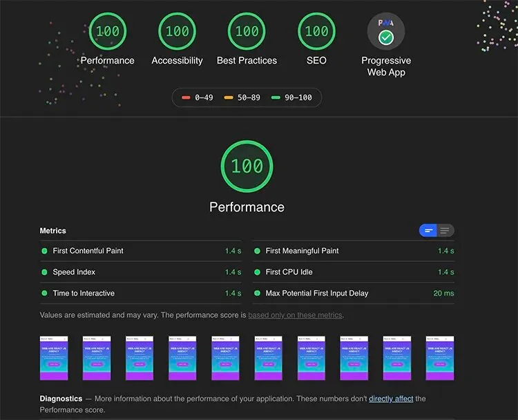Expand the First CPU Idle metric
Image resolution: width=518 pixels, height=420 pixels.
point(354,272)
